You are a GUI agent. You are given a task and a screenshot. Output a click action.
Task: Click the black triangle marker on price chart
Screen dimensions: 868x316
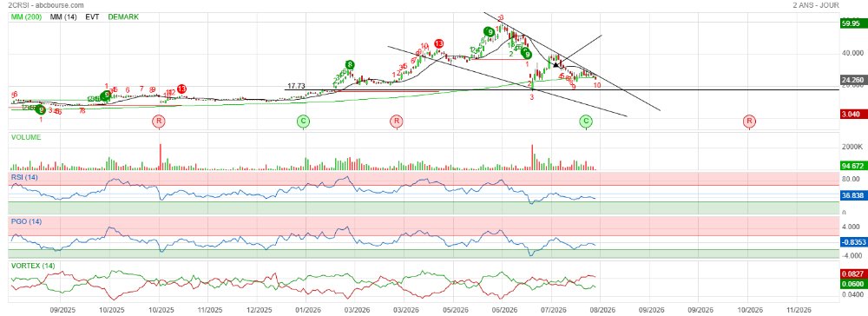(x=556, y=65)
